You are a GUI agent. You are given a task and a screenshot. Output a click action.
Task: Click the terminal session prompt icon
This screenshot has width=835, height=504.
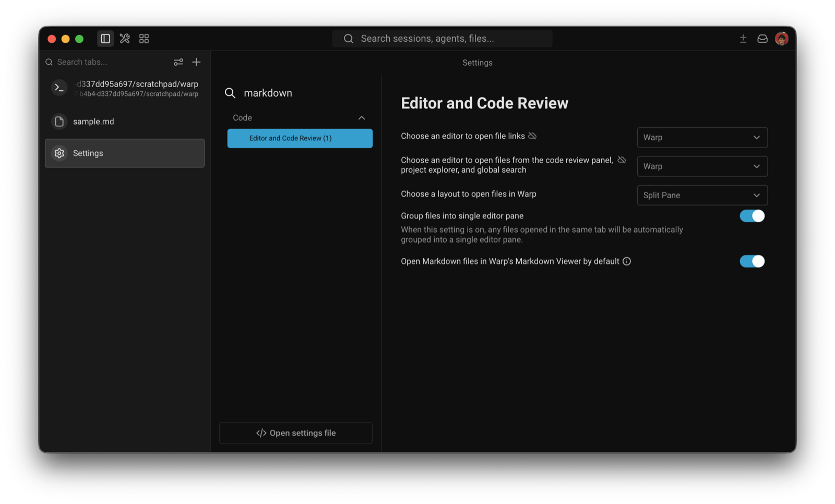coord(59,88)
